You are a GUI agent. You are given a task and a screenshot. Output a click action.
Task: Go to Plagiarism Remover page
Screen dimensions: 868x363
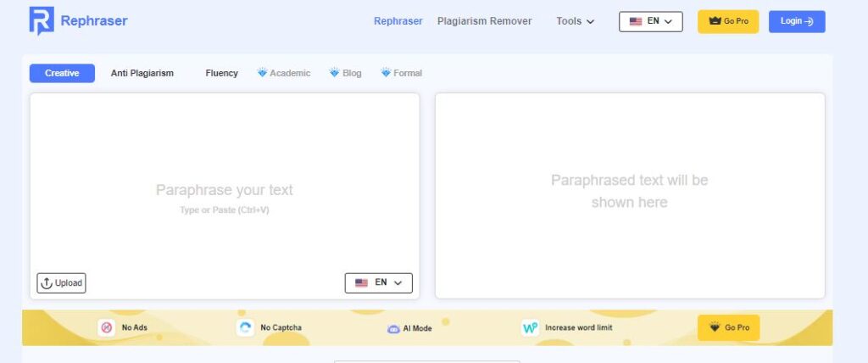coord(484,21)
